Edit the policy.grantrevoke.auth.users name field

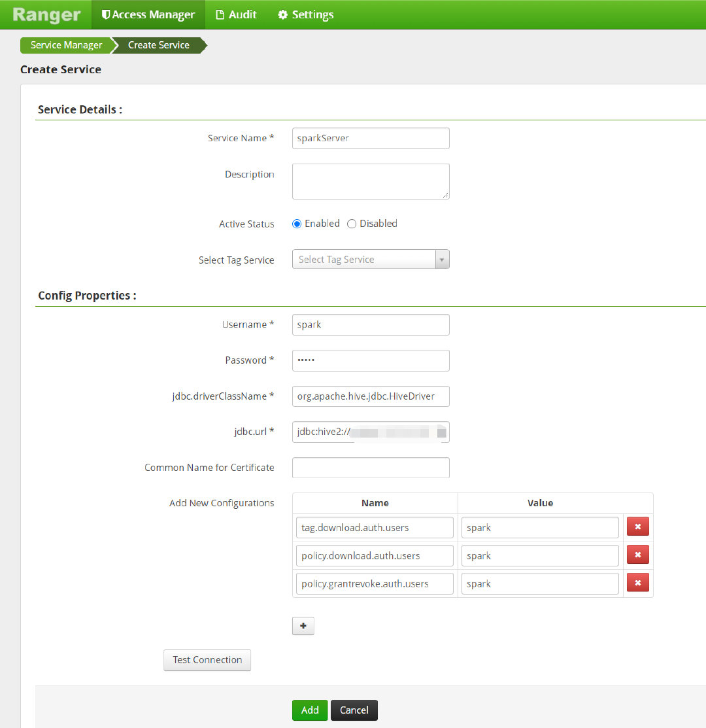pos(375,583)
